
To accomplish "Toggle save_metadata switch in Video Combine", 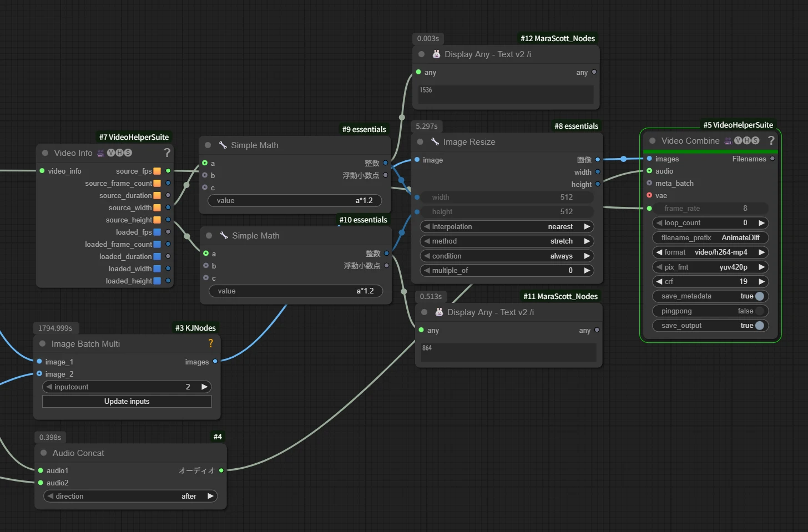I will pos(759,296).
